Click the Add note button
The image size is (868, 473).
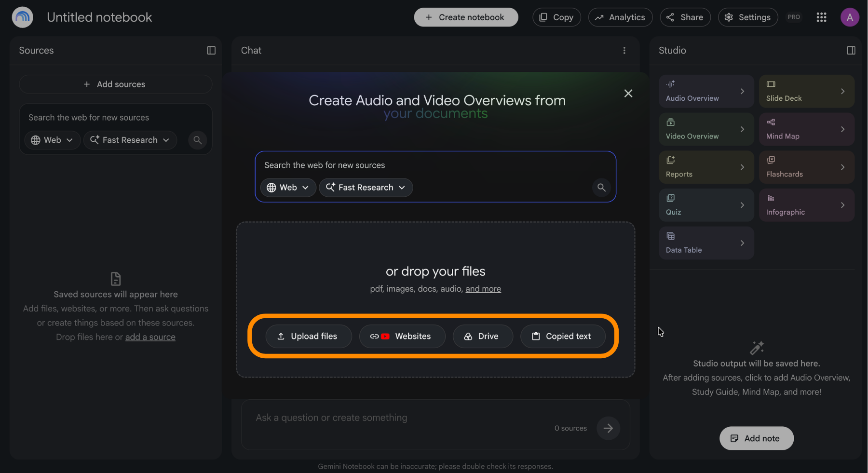tap(756, 438)
